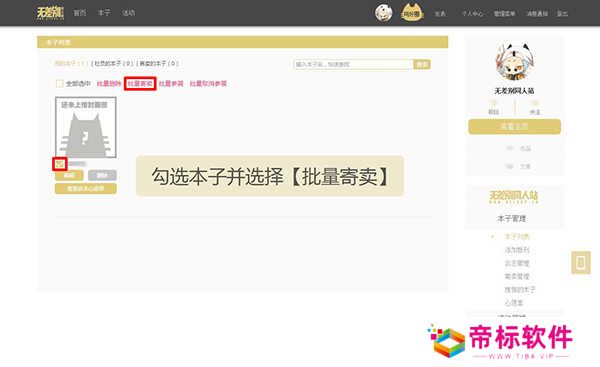Click the grey button under the book
The height and width of the screenshot is (367, 600).
point(102,175)
